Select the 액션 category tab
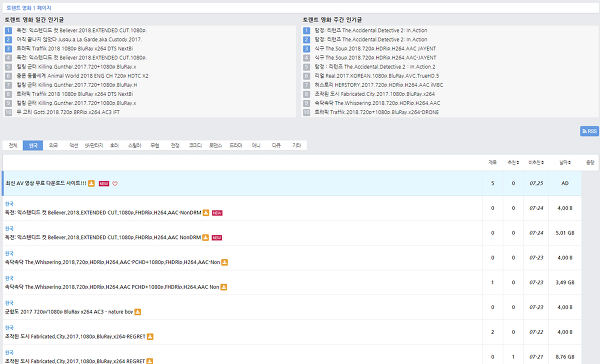The image size is (600, 364). [x=73, y=145]
